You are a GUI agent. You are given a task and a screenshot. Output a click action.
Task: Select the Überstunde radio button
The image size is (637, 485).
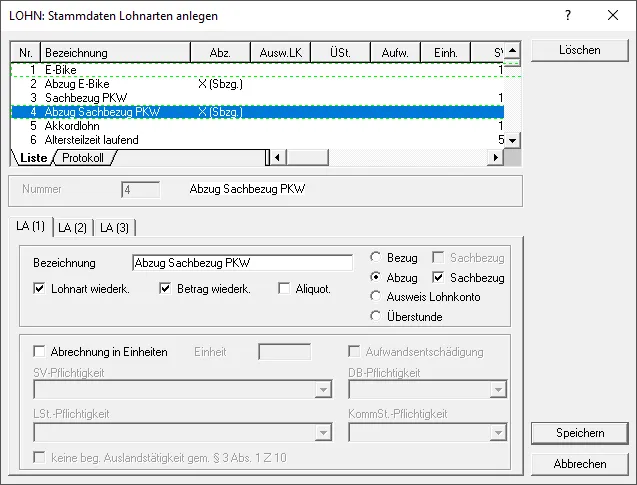[375, 316]
